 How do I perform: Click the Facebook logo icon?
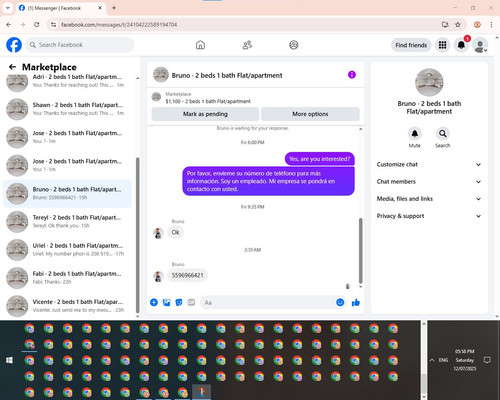[14, 45]
